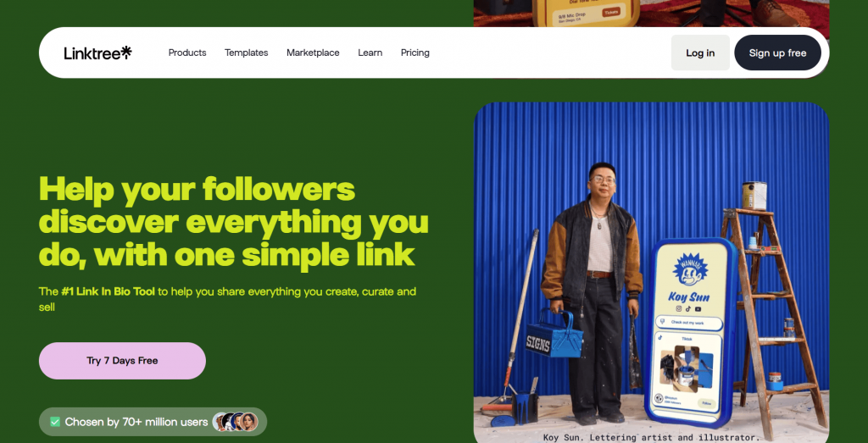Screen dimensions: 868x443
Task: Click the TikTok icon under Koy Sun
Action: coord(688,308)
